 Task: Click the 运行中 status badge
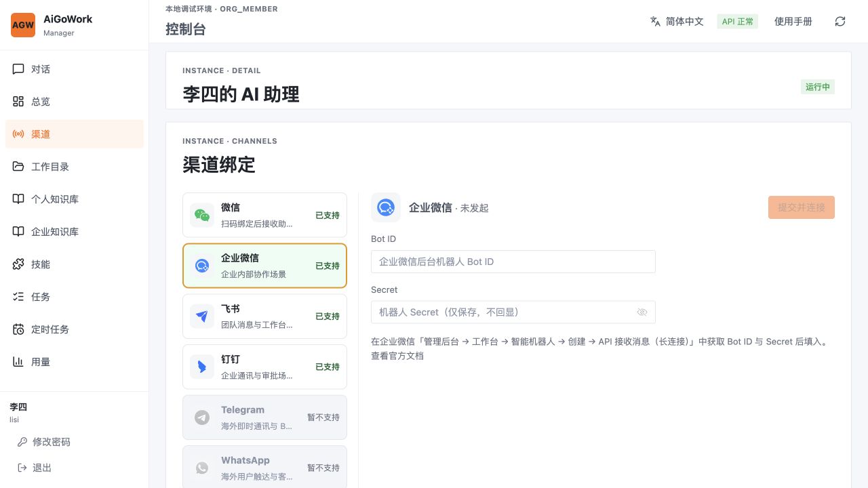(x=818, y=87)
